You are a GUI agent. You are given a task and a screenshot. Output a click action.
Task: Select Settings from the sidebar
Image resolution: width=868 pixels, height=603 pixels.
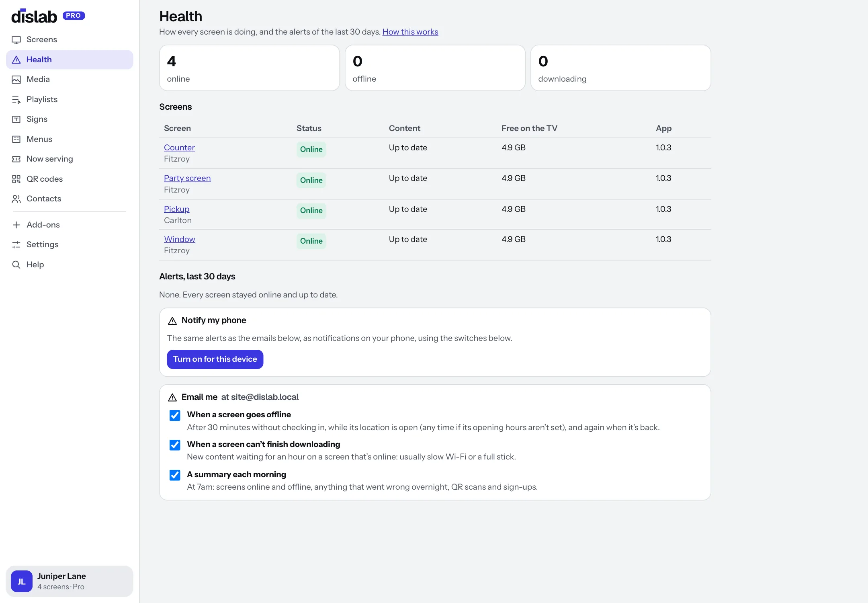click(x=70, y=245)
